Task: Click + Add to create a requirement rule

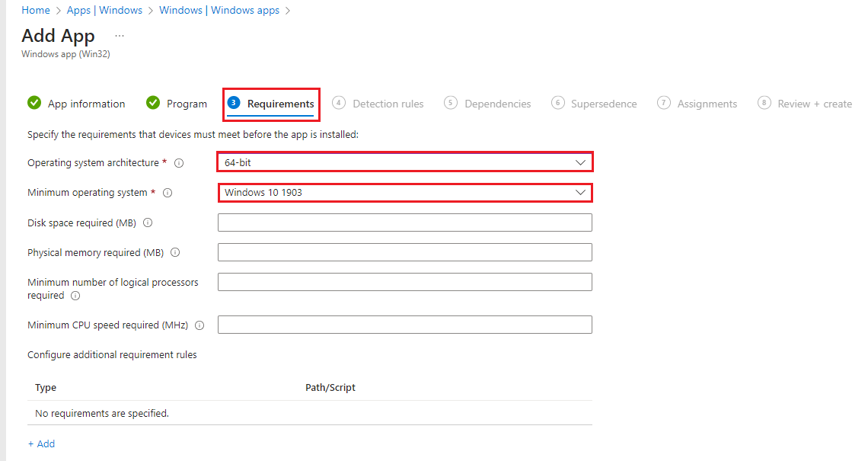Action: tap(41, 443)
